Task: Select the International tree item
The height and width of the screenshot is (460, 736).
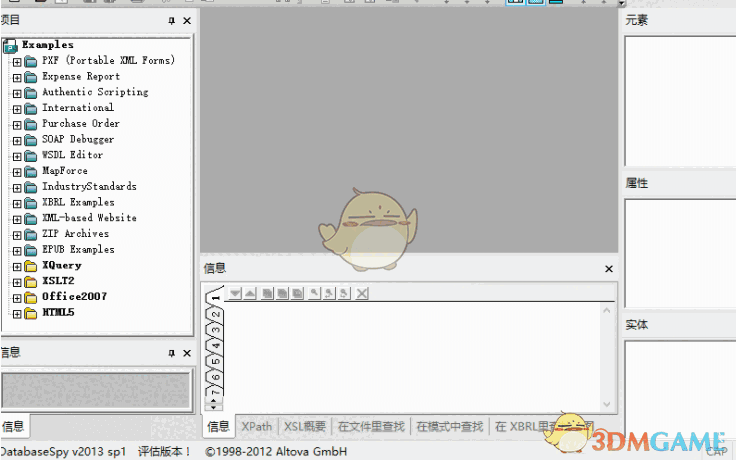Action: click(78, 108)
